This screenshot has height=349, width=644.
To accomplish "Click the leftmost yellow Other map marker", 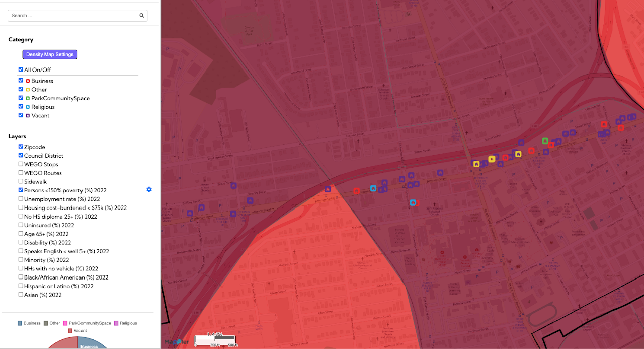I will [476, 164].
